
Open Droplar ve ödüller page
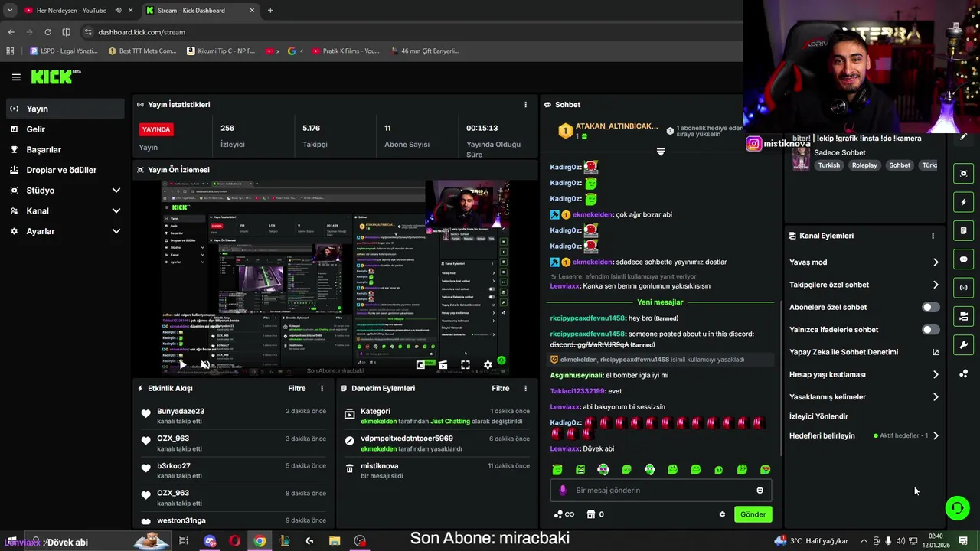point(65,170)
